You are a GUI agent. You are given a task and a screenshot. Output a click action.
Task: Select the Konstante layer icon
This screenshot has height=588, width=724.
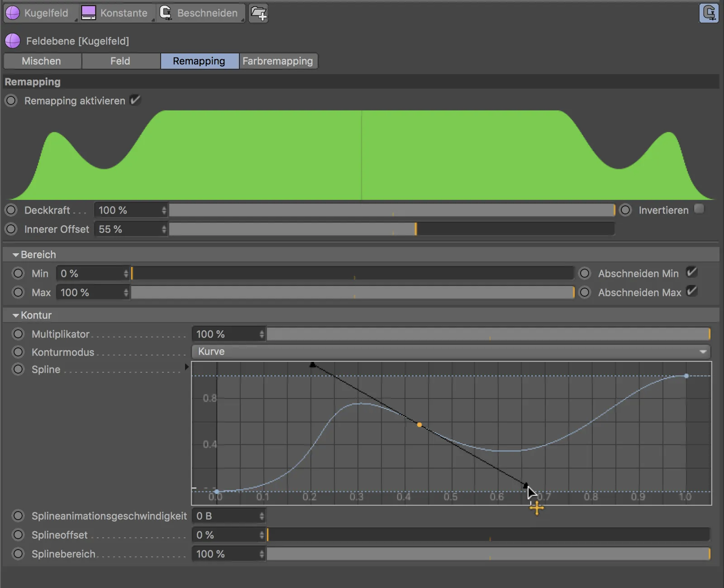(88, 13)
